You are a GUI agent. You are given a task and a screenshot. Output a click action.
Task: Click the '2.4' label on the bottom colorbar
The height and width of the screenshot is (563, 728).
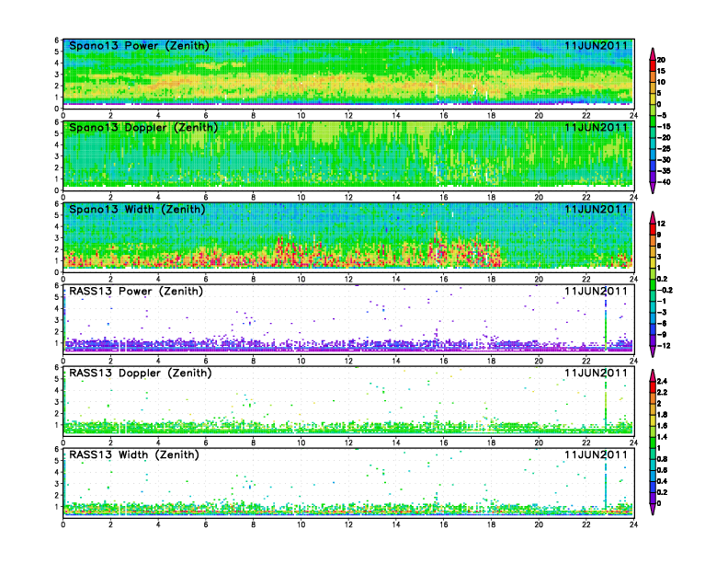pyautogui.click(x=663, y=381)
